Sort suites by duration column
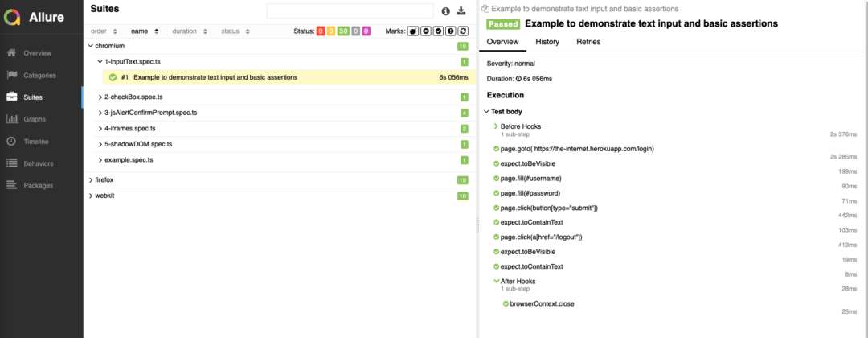Viewport: 868px width, 338px height. point(188,31)
